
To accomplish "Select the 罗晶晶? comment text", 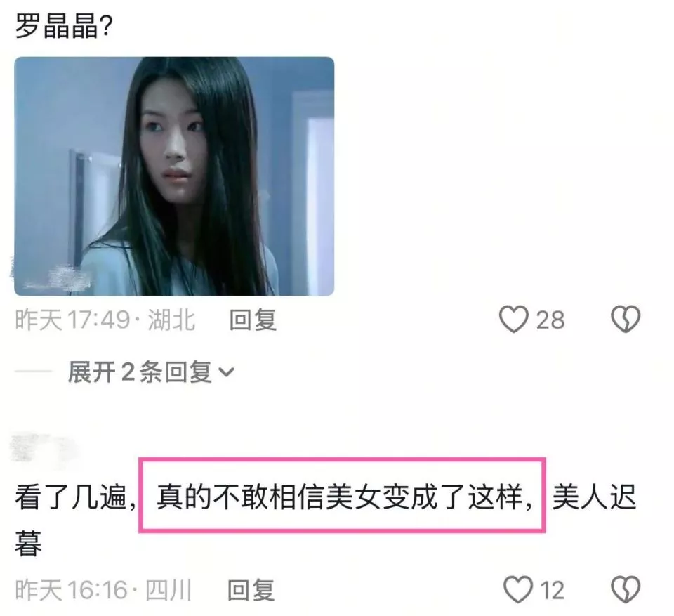I will 64,27.
